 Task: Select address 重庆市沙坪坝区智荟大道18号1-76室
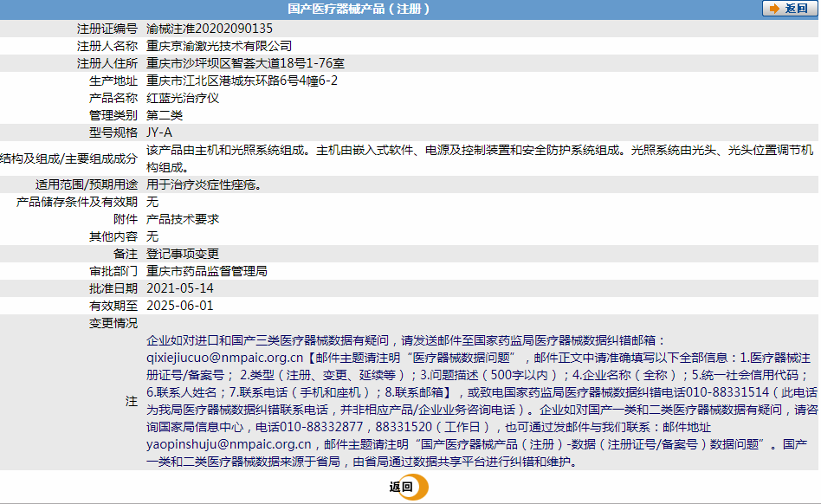246,63
